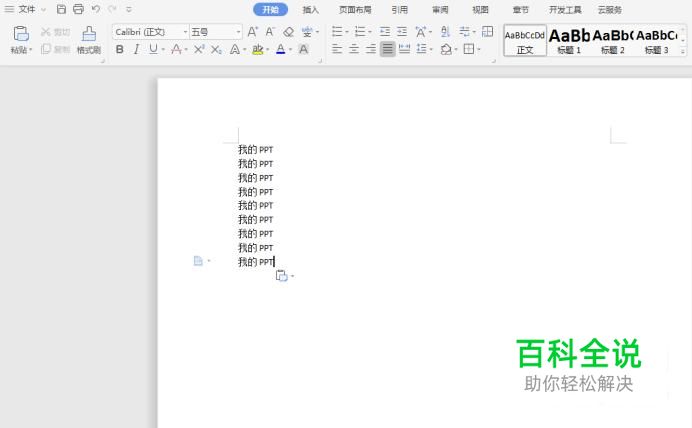
Task: Click the save icon in quick access bar
Action: coord(62,9)
